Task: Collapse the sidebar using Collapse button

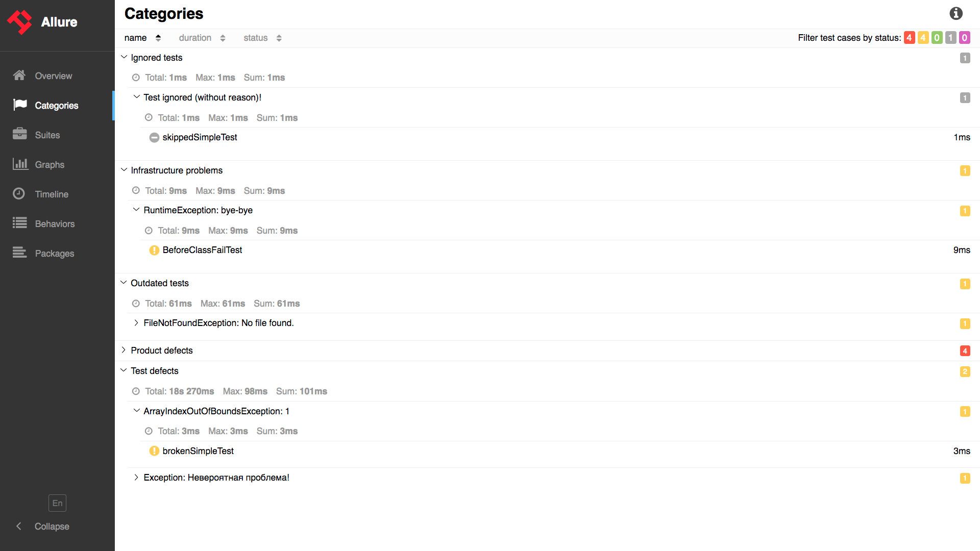Action: [52, 526]
